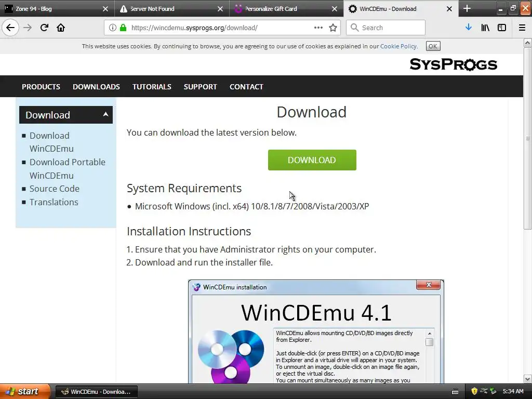Click the Download sidebar header
The width and height of the screenshot is (532, 399).
click(66, 115)
